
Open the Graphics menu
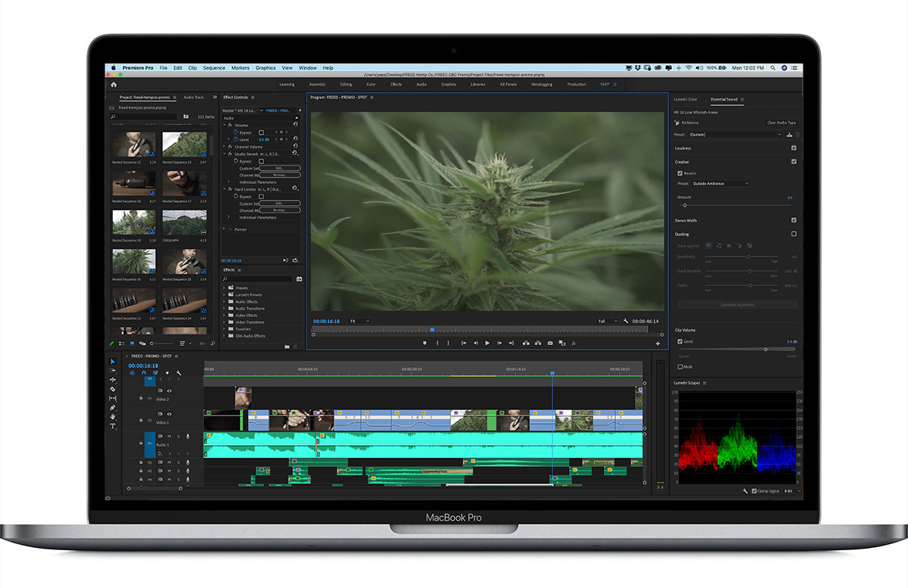[x=266, y=68]
